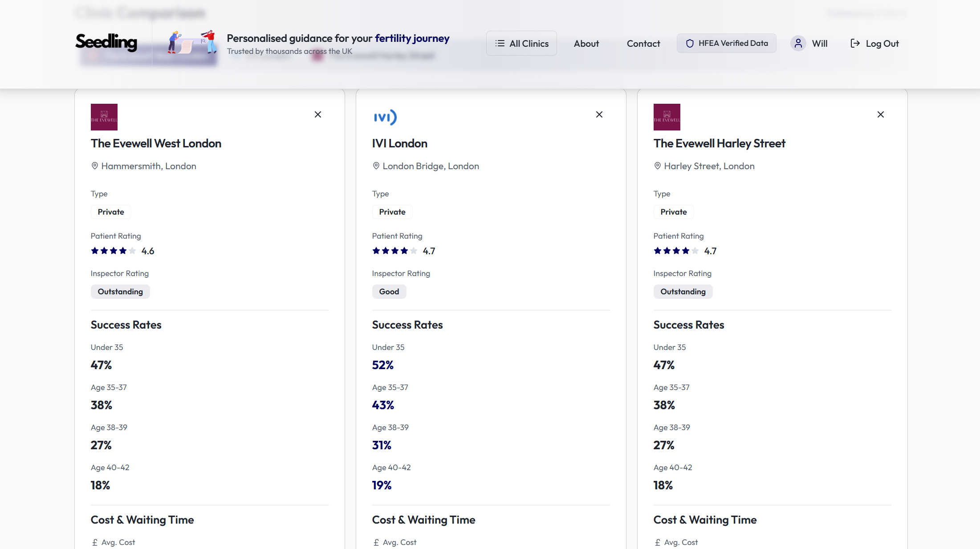Image resolution: width=980 pixels, height=549 pixels.
Task: Click the IVI clinic logo
Action: click(x=385, y=117)
